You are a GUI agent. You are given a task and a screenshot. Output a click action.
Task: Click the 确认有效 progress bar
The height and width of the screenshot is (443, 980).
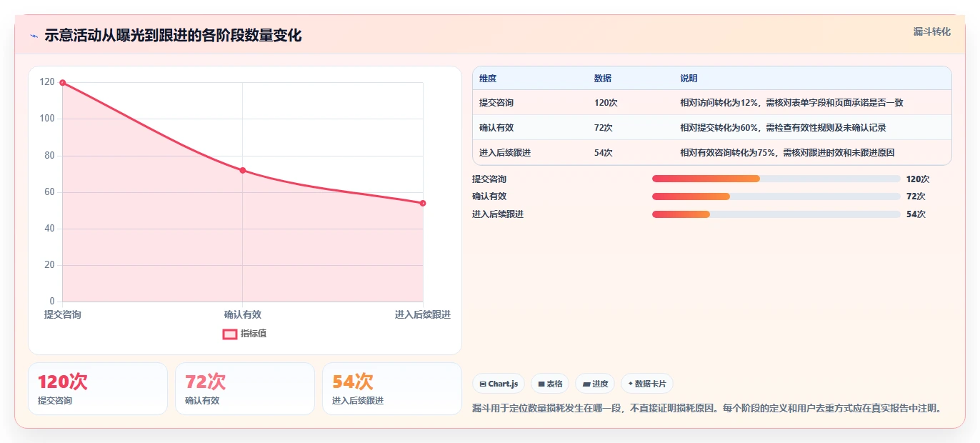pos(776,196)
